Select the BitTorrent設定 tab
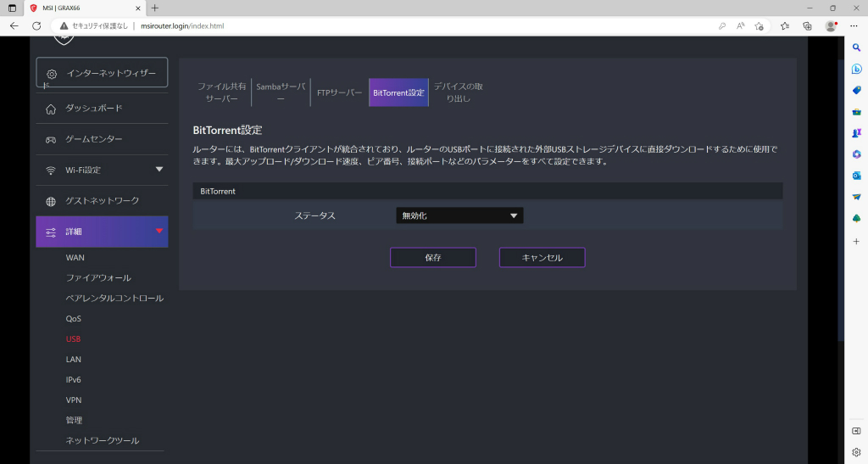The height and width of the screenshot is (464, 868). [x=398, y=92]
